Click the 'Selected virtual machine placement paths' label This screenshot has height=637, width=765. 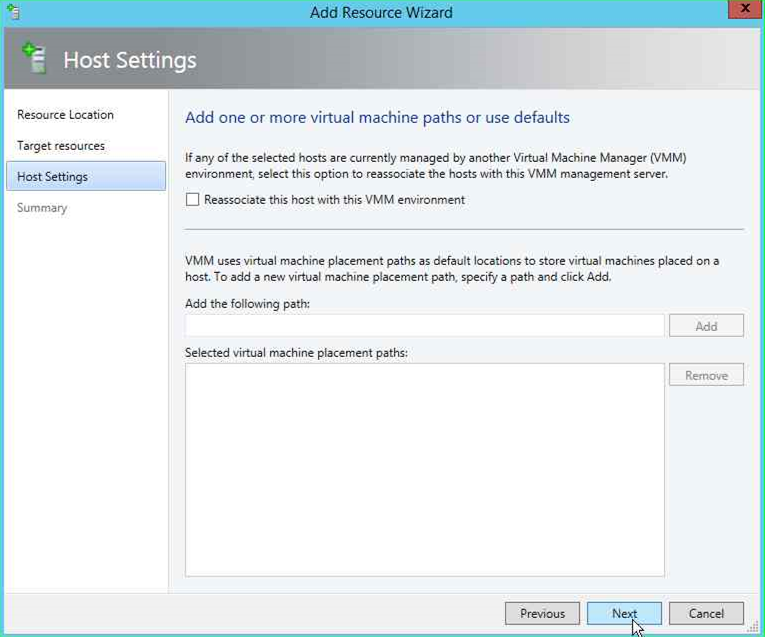296,353
